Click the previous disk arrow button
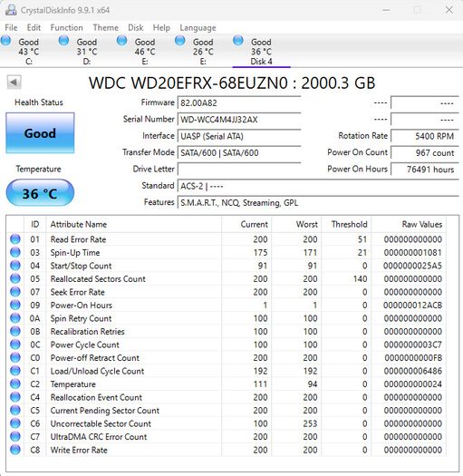 [14, 82]
